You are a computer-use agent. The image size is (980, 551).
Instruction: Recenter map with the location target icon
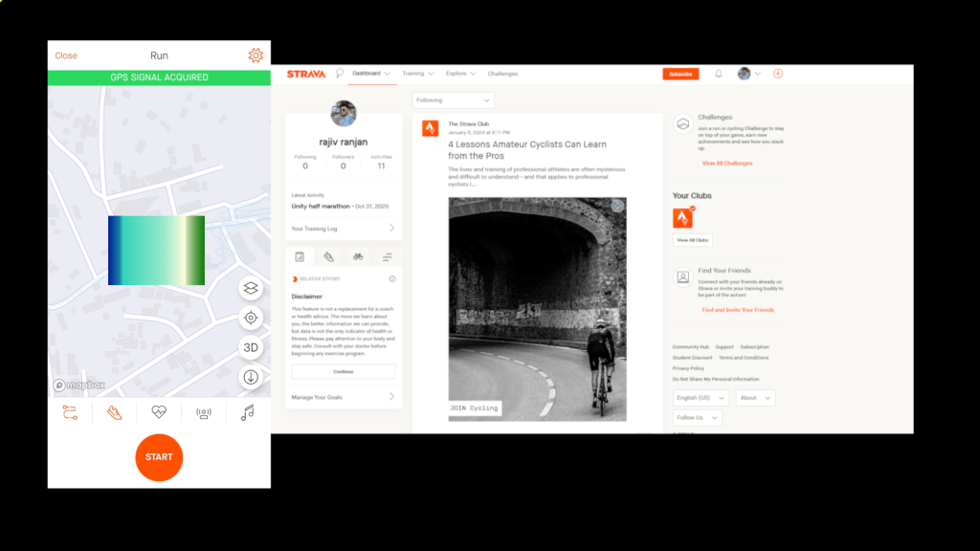[251, 318]
